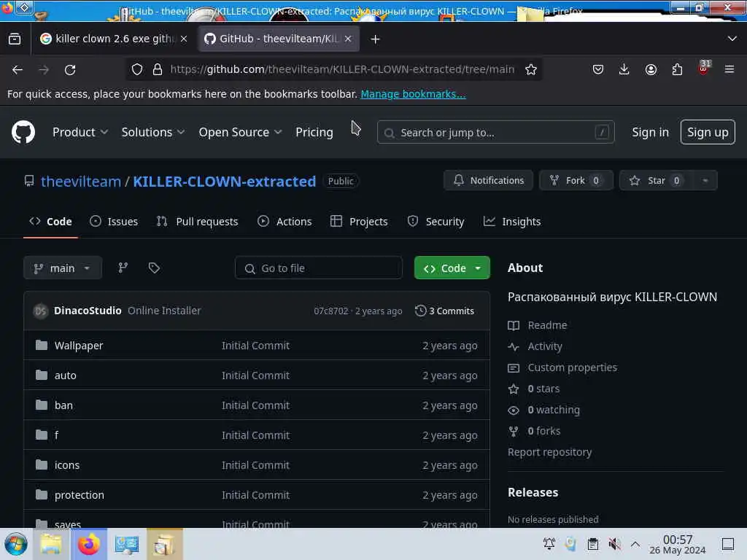Expand the Star lists dropdown arrow

[x=705, y=181]
